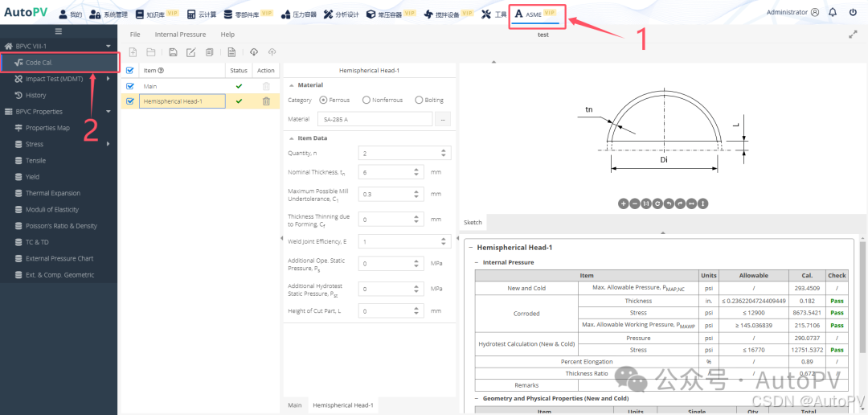Collapse the Hemispherical Head-1 results section
868x415 pixels.
point(470,248)
